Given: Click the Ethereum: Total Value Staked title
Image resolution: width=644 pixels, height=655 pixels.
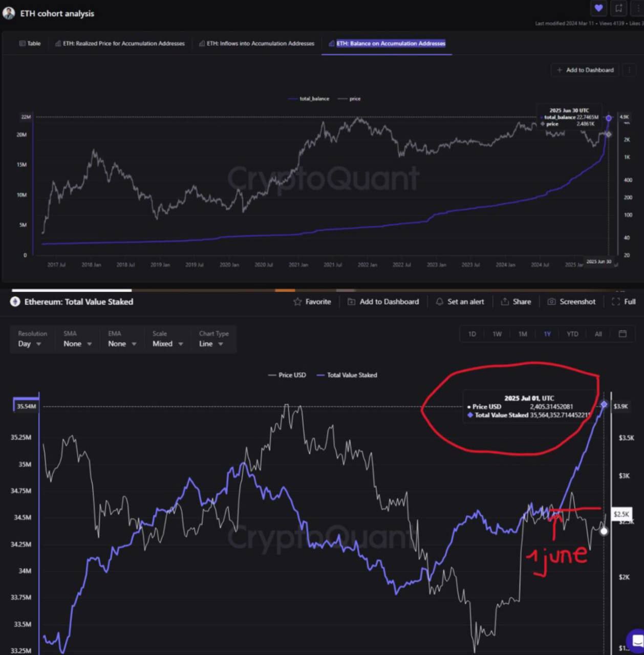Looking at the screenshot, I should click(79, 302).
